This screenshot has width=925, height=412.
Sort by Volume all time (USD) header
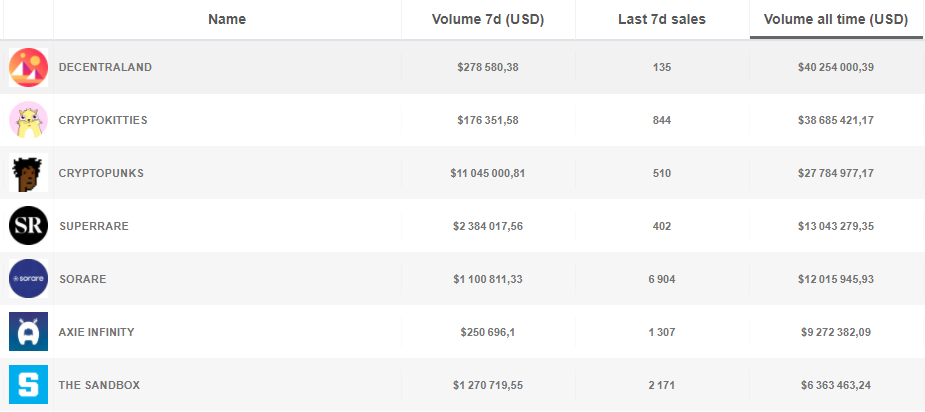[835, 20]
